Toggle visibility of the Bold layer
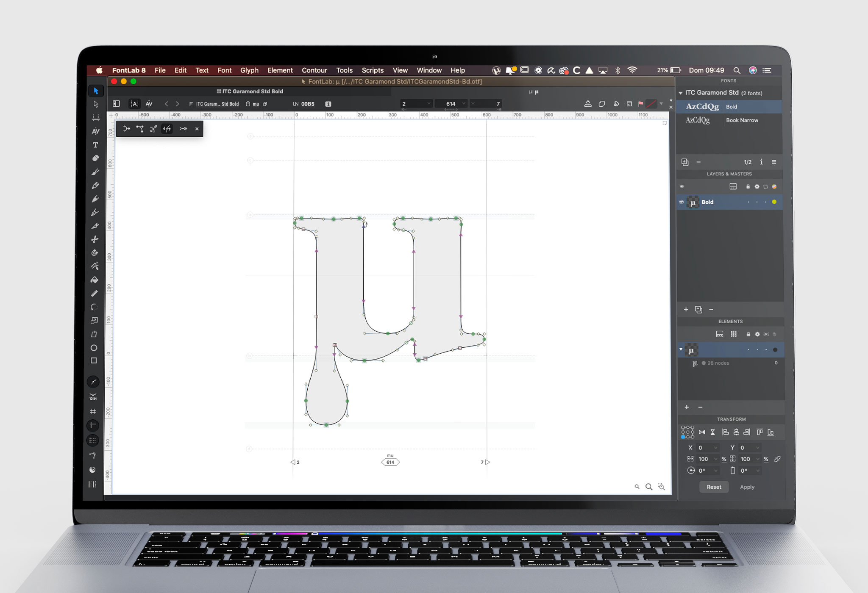The height and width of the screenshot is (593, 868). pos(682,202)
